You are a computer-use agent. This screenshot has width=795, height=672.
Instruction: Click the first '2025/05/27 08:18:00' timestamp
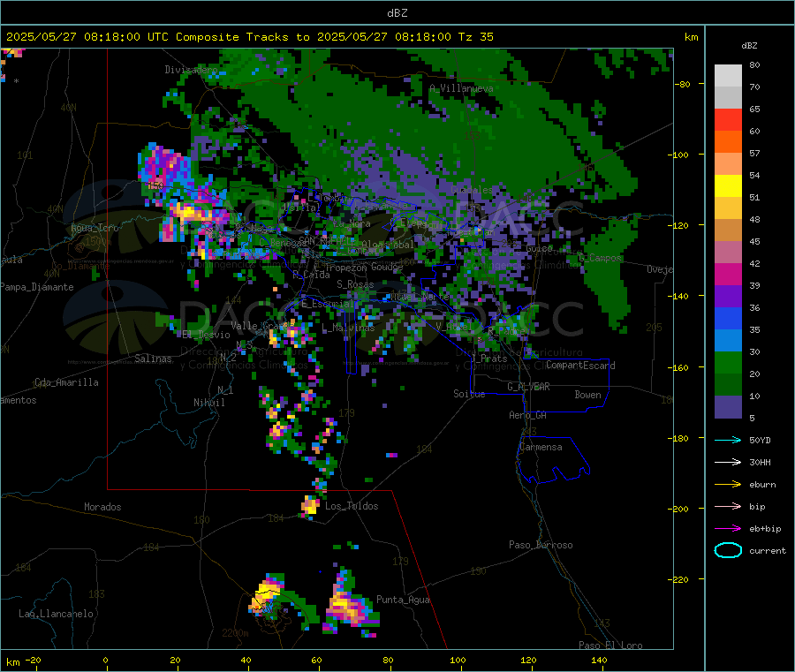point(73,37)
